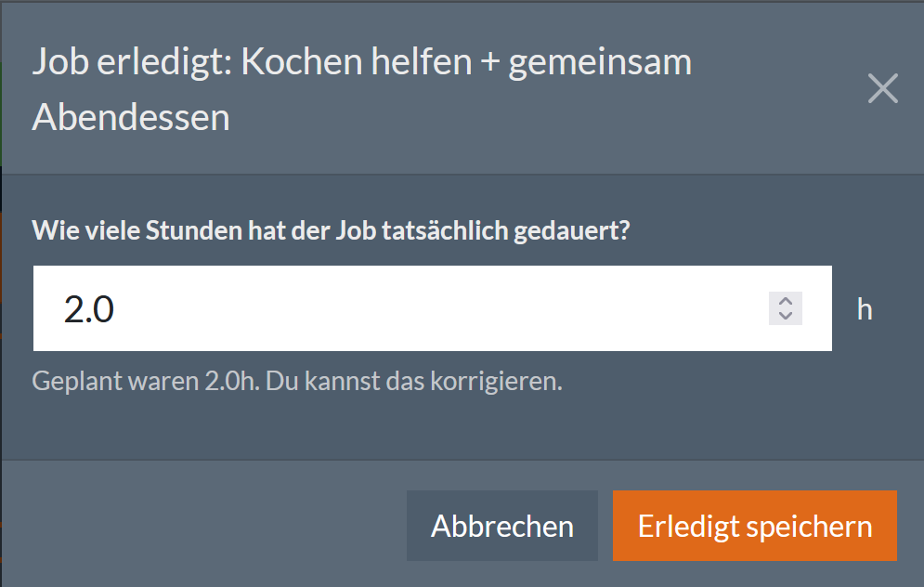The image size is (924, 587).
Task: Click the dialog title Job erledigt
Action: (x=362, y=88)
